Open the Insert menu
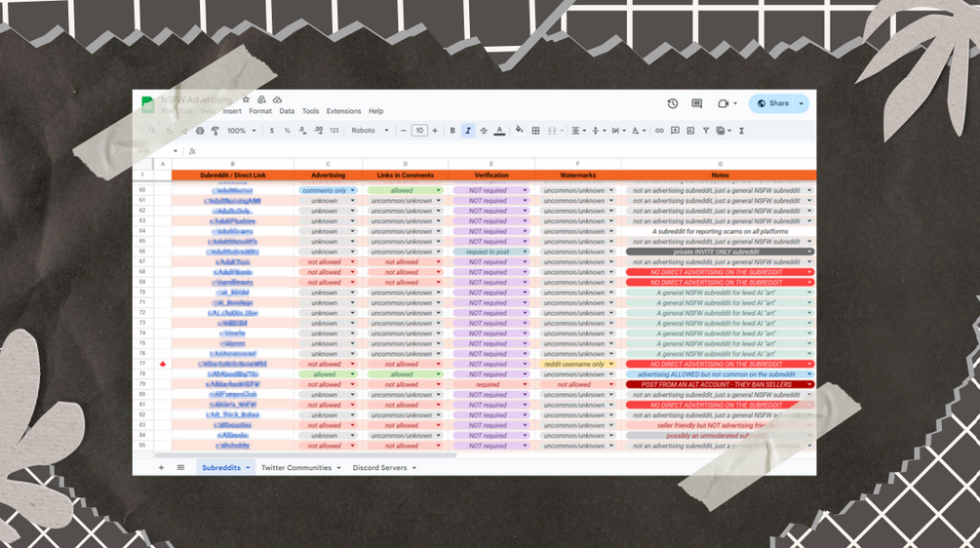 (232, 111)
